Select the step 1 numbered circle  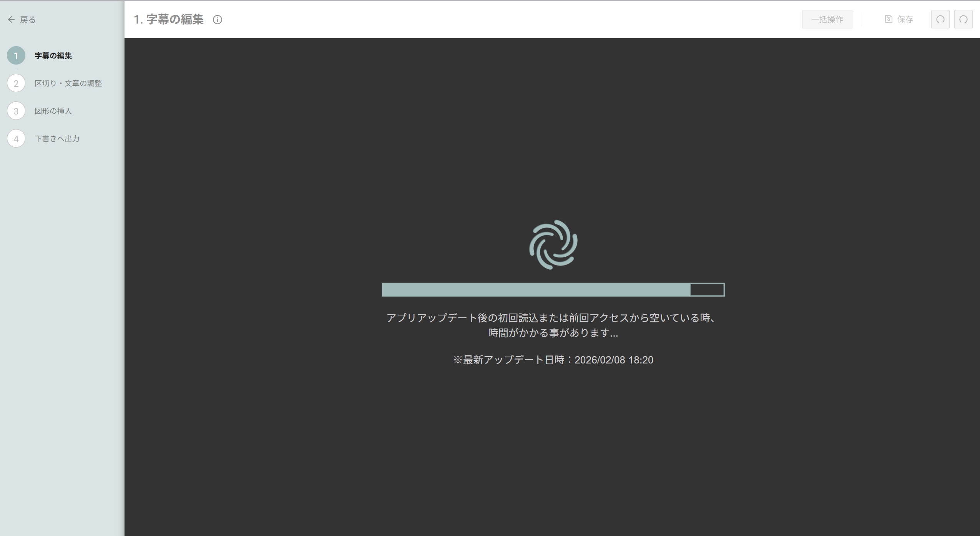16,56
